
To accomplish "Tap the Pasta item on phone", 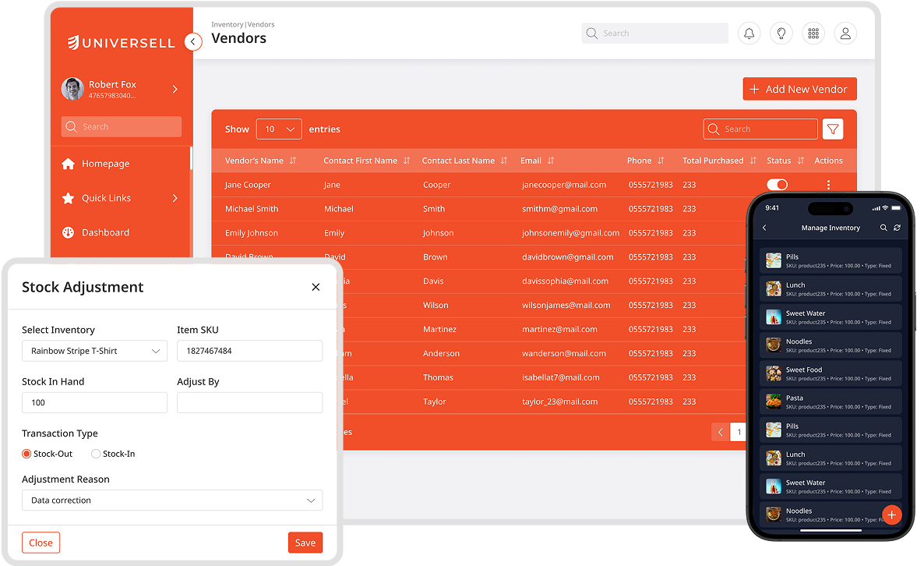I will coord(831,402).
